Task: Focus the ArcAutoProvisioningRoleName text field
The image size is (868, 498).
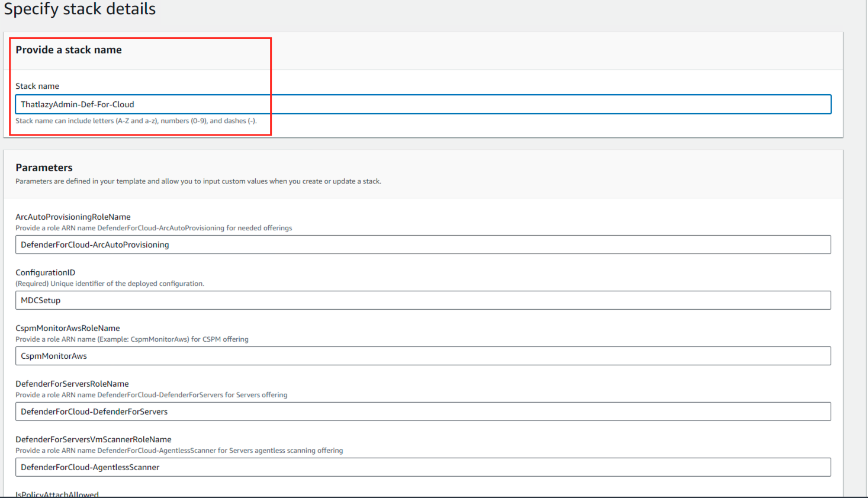Action: pos(423,245)
